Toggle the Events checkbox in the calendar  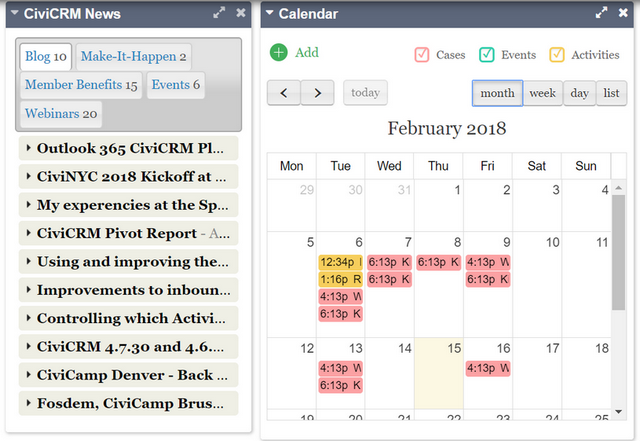(x=487, y=55)
